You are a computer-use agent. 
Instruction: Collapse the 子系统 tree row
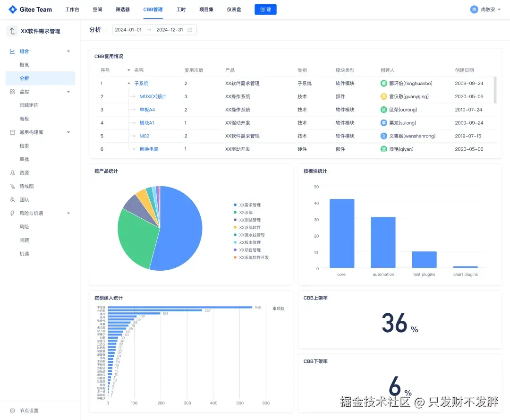pos(129,84)
